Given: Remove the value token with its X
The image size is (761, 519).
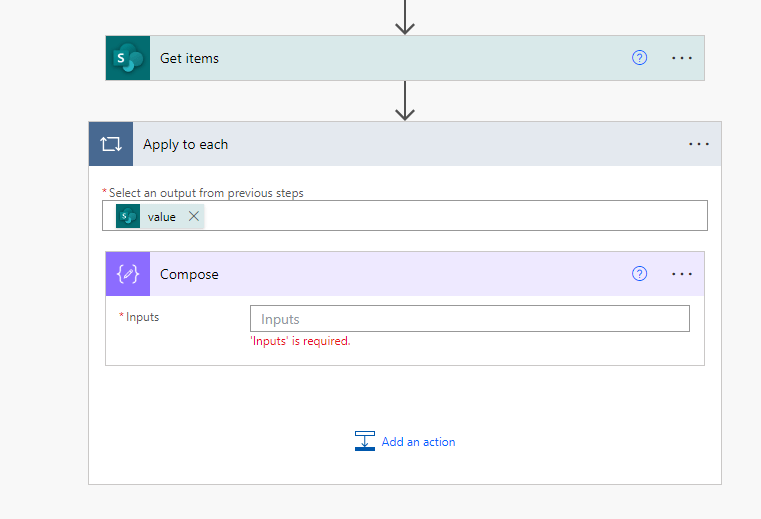Looking at the screenshot, I should coord(194,216).
